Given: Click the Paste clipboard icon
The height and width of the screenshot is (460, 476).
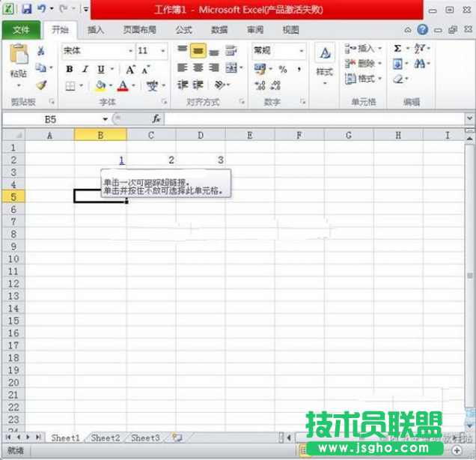Looking at the screenshot, I should [x=19, y=55].
